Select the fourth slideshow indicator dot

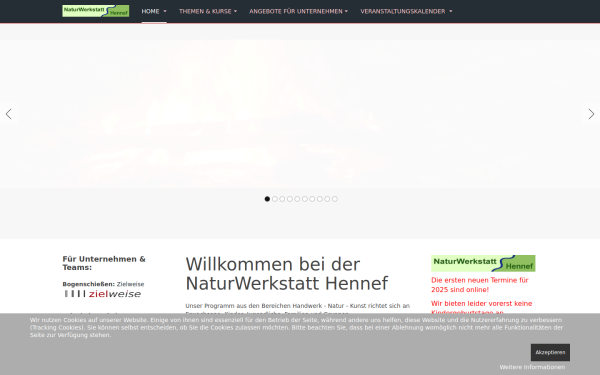[x=290, y=199]
